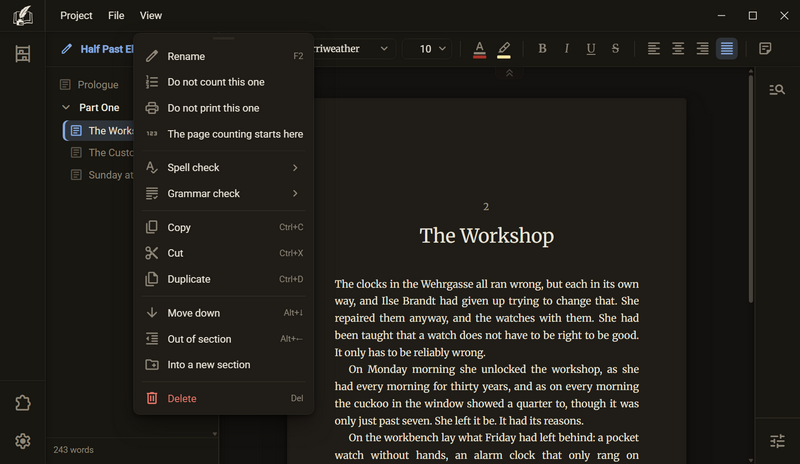Open the settings gear in sidebar
The image size is (800, 464).
22,441
